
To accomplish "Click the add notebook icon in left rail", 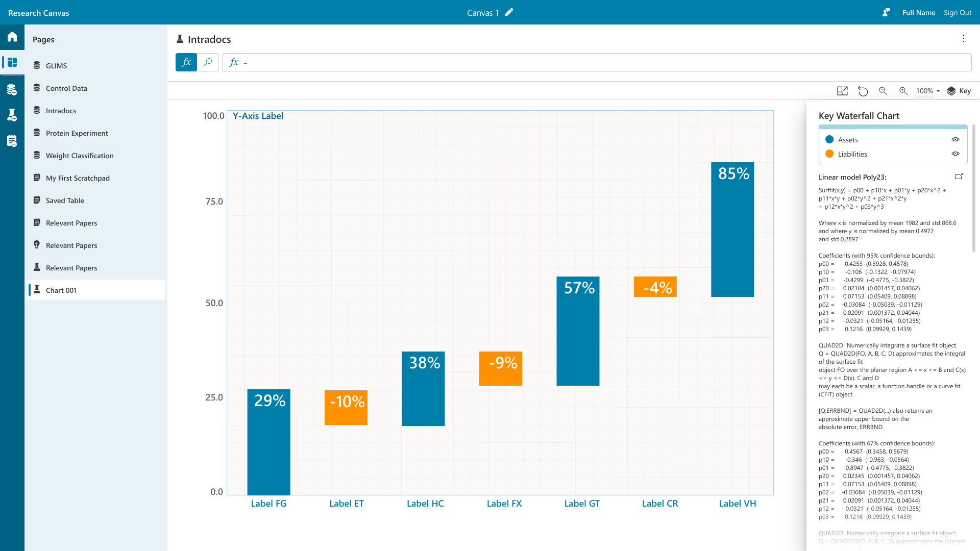I will [12, 141].
